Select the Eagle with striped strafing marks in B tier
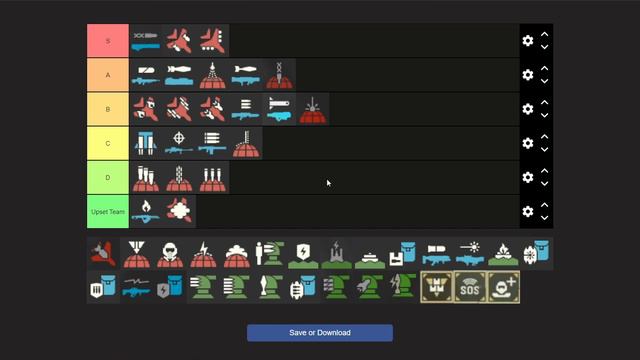Screen dimensions: 640x360 click(x=179, y=109)
